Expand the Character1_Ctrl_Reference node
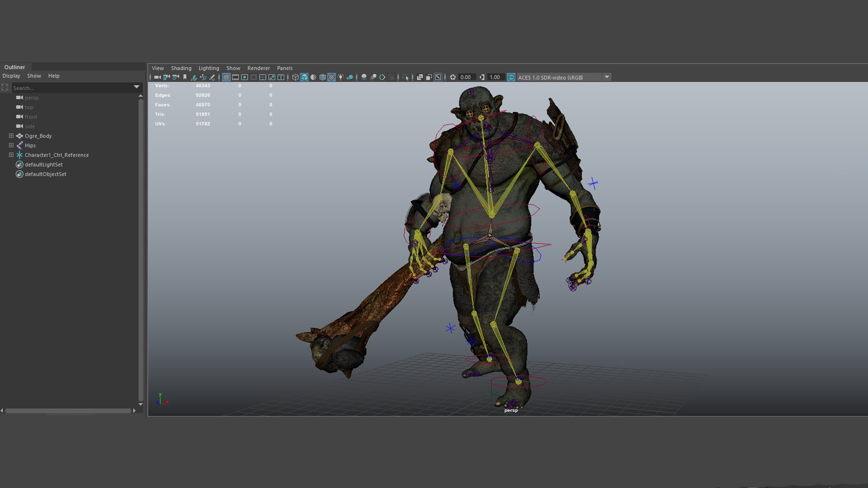The height and width of the screenshot is (488, 868). point(11,155)
